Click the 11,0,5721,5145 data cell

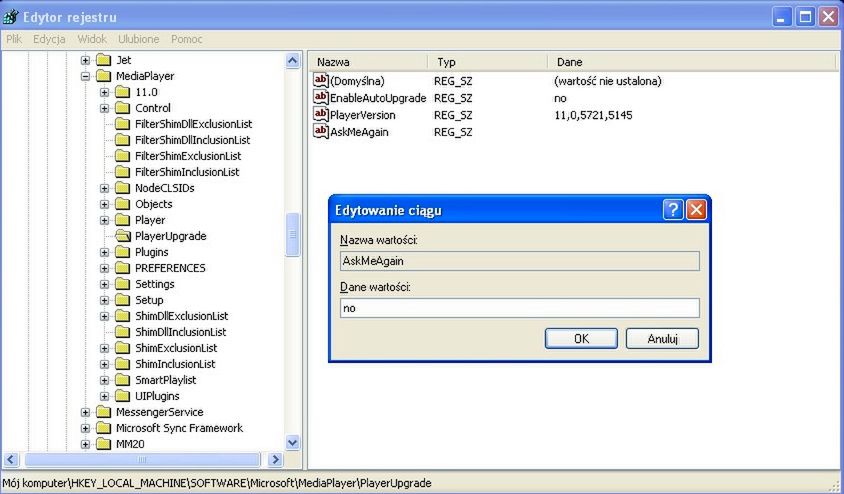[593, 115]
